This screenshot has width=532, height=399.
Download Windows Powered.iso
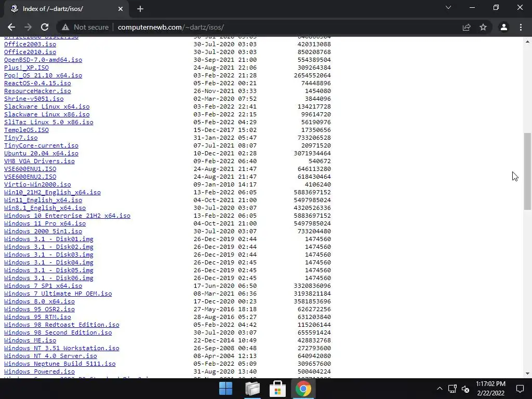pos(39,372)
